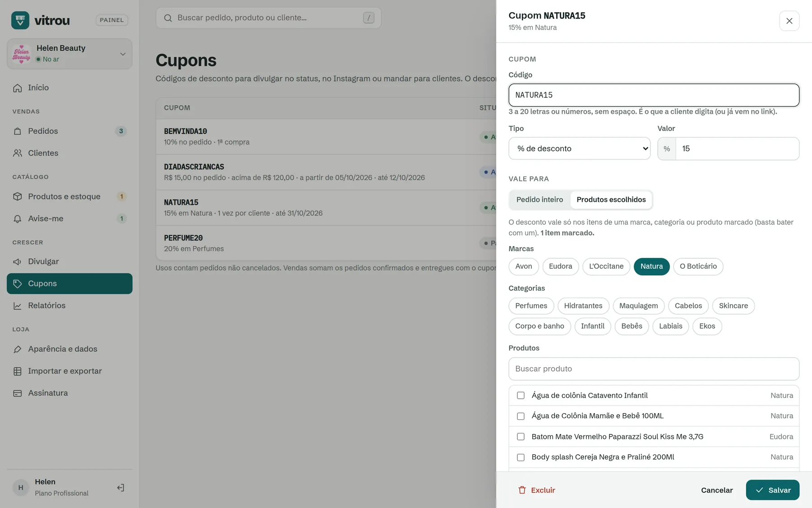Open the Tipo discount type dropdown
This screenshot has width=812, height=508.
pos(579,149)
